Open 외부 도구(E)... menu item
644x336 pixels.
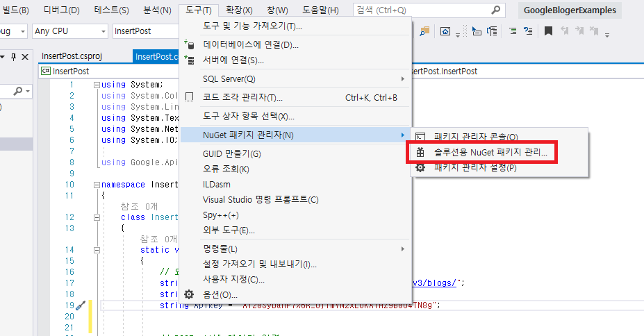pos(296,230)
